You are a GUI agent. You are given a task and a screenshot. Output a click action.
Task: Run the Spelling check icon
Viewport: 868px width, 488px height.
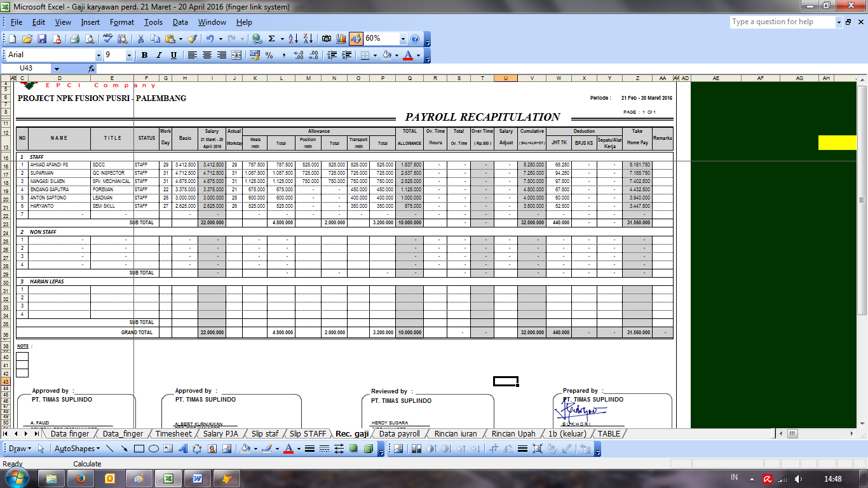pyautogui.click(x=107, y=39)
